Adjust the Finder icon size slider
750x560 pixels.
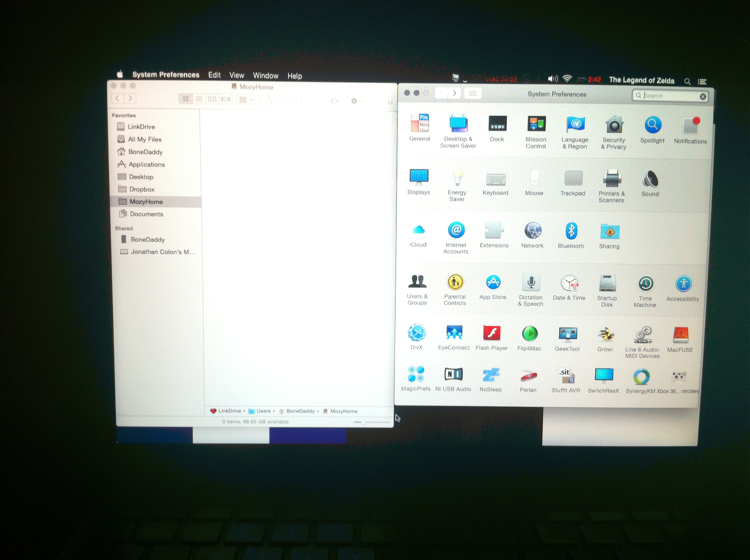(x=363, y=422)
